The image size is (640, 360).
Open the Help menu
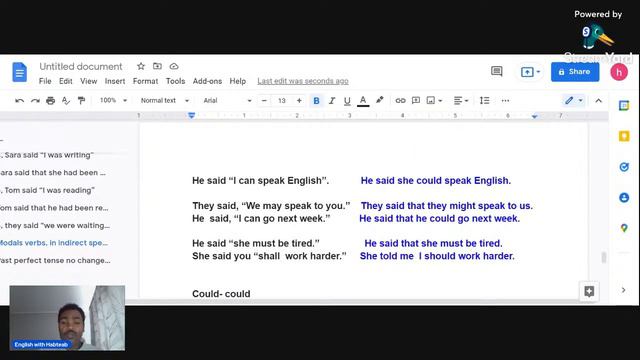[238, 81]
